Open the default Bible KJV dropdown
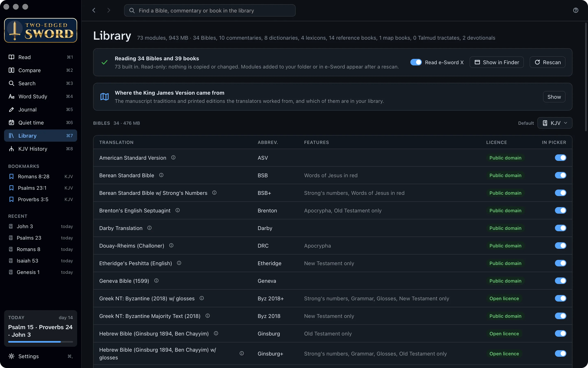This screenshot has height=368, width=588. point(555,123)
